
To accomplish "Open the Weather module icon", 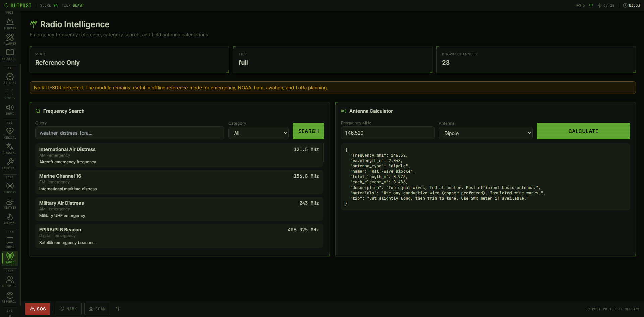I will [x=10, y=203].
